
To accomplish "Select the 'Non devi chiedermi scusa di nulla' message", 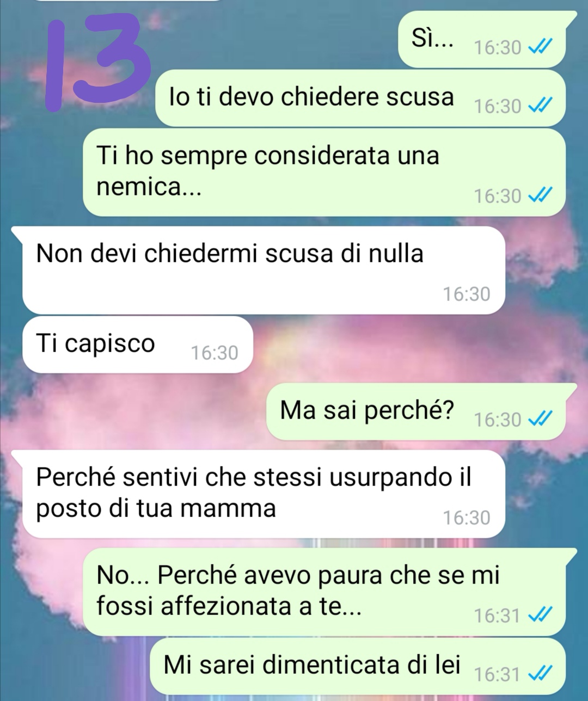I will tap(259, 270).
